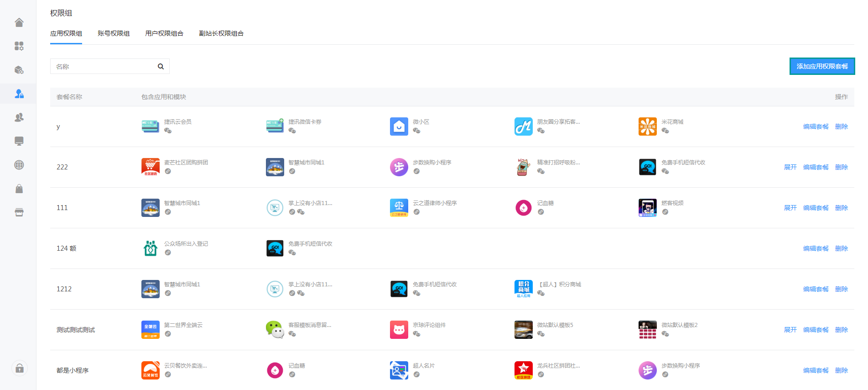Delete package row 1212
The width and height of the screenshot is (868, 390).
pos(841,289)
